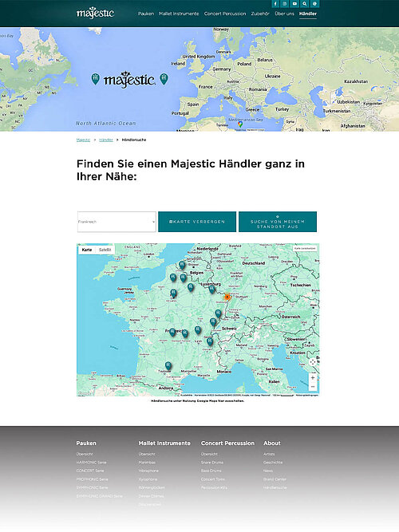
Task: Select the northernmost dealer pin near Belgien
Action: 182,265
